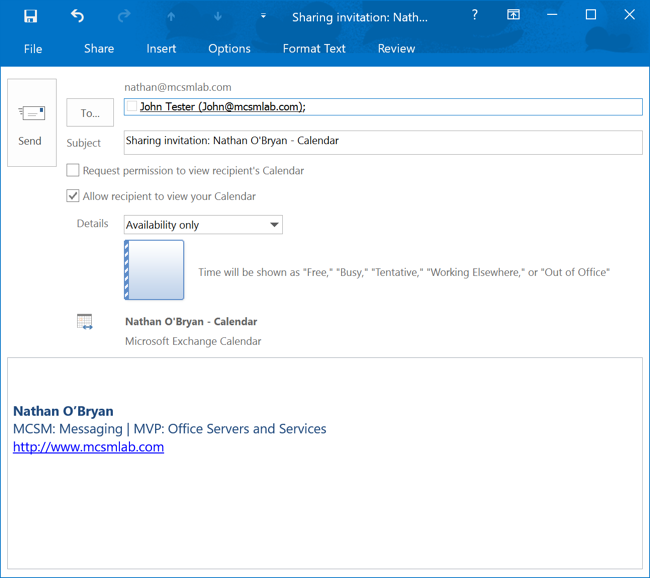Open the http://www.mcsmlab.com link

[x=88, y=447]
